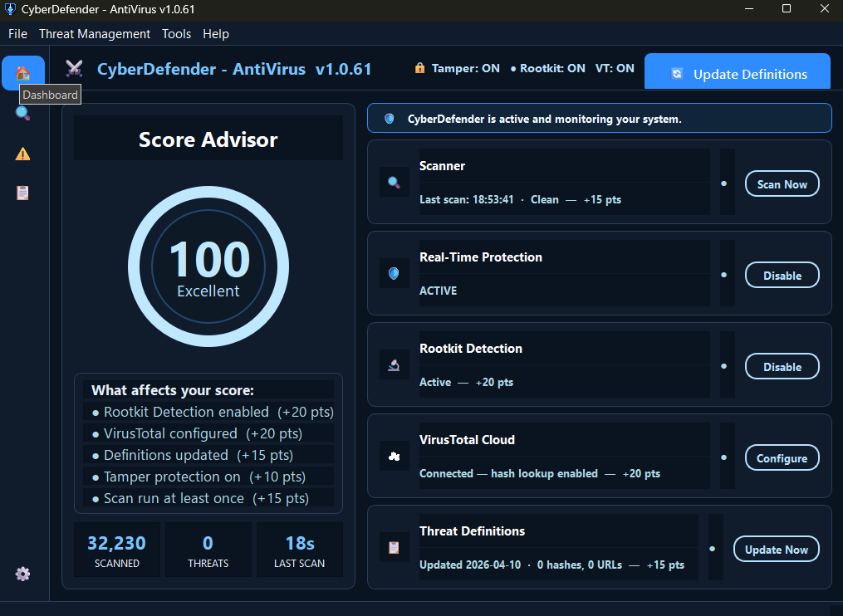Click the ACTIVE status under Real-Time Protection
This screenshot has width=843, height=616.
pyautogui.click(x=439, y=291)
